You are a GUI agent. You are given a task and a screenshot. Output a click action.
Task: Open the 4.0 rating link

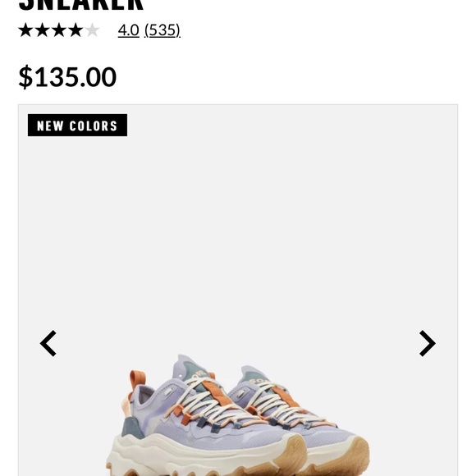[128, 30]
